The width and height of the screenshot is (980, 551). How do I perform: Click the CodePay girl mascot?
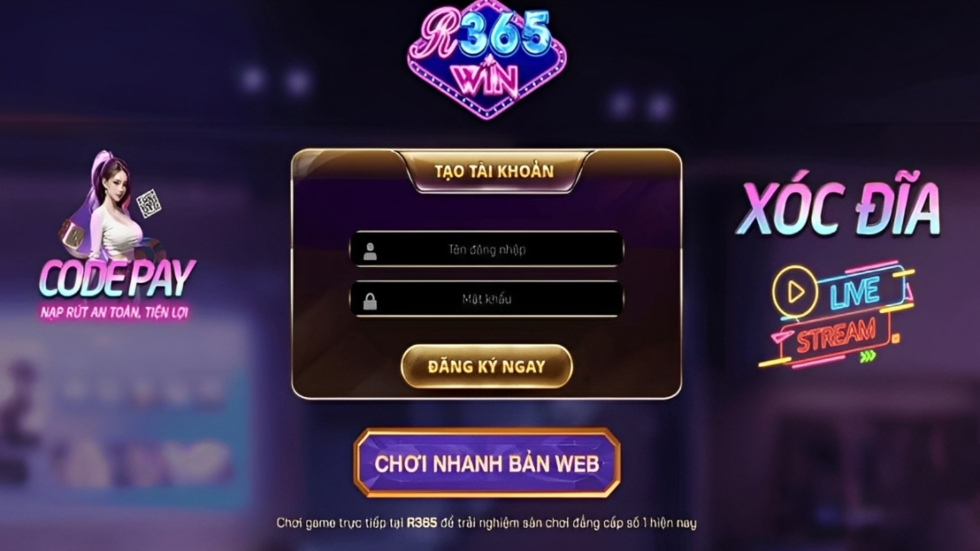[110, 210]
